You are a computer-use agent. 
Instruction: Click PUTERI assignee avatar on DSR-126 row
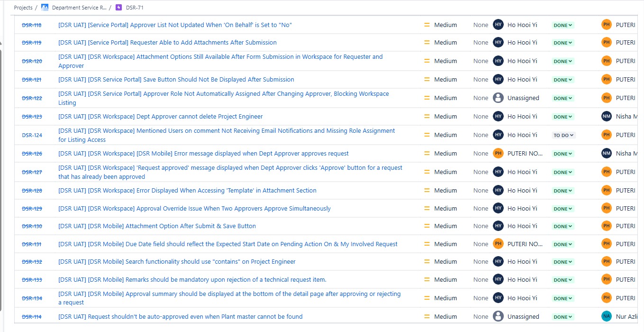[498, 154]
